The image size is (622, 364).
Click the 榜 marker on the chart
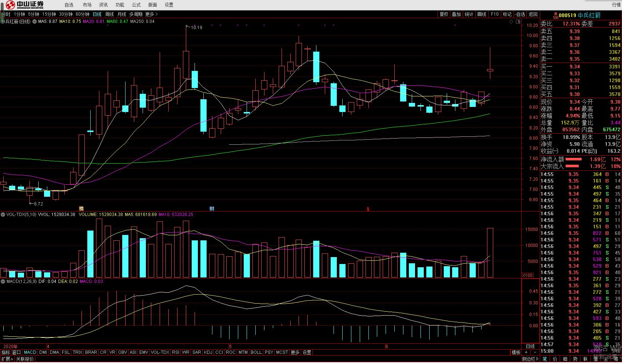[x=81, y=208]
